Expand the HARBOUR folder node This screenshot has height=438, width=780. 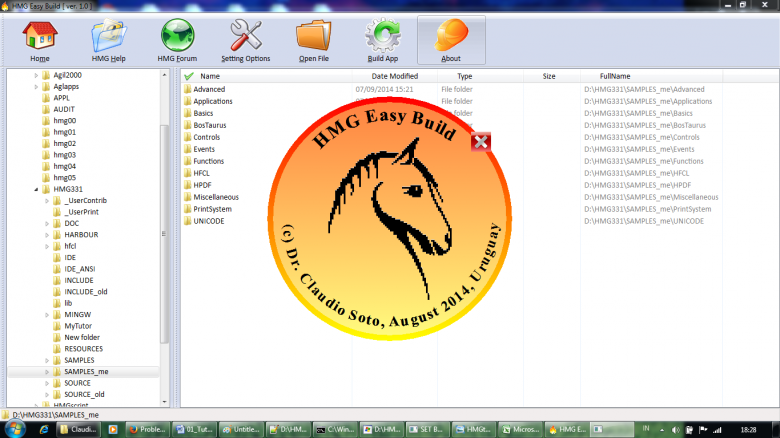pos(47,235)
